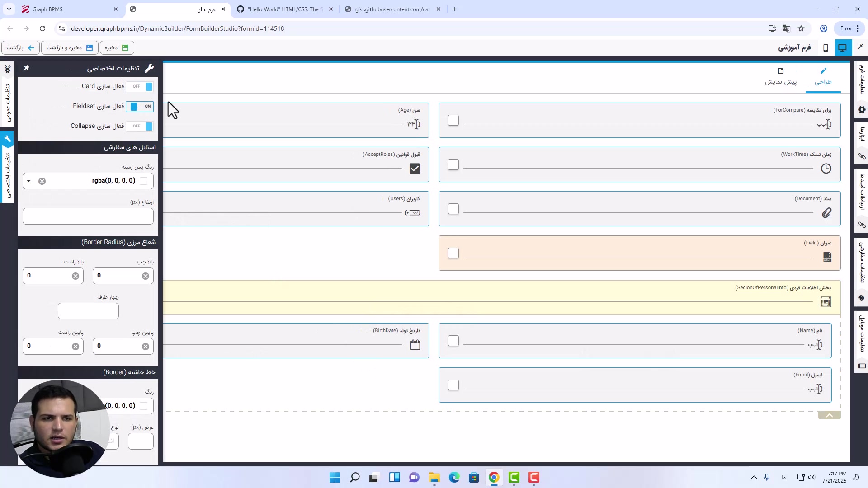The width and height of the screenshot is (868, 488).
Task: Open background color rgba dropdown arrow
Action: click(x=29, y=181)
